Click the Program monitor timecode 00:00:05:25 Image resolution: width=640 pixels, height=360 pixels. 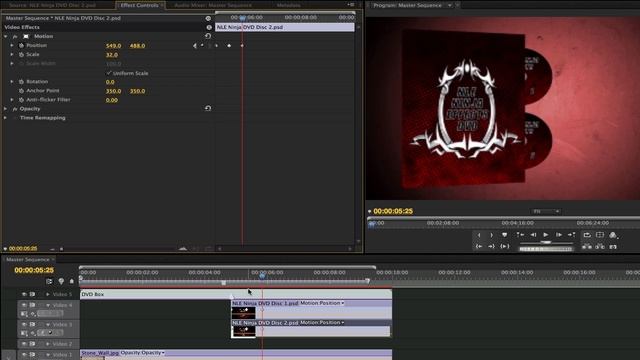click(x=393, y=211)
